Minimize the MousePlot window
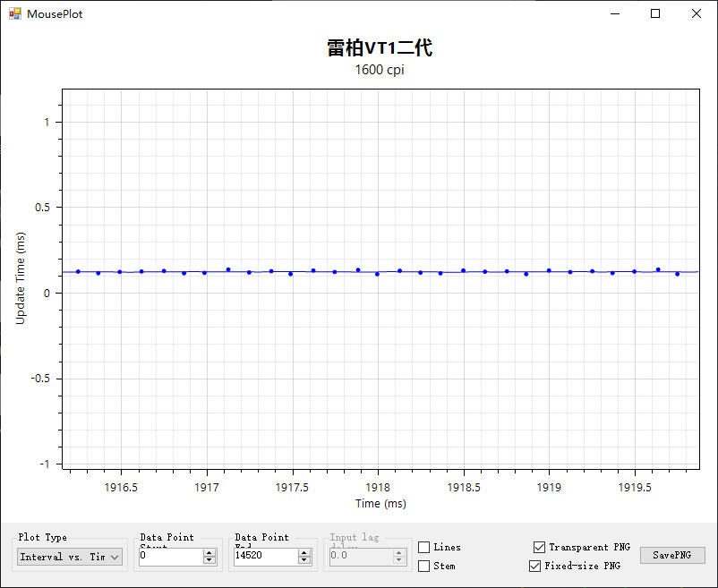The width and height of the screenshot is (718, 588). [614, 14]
